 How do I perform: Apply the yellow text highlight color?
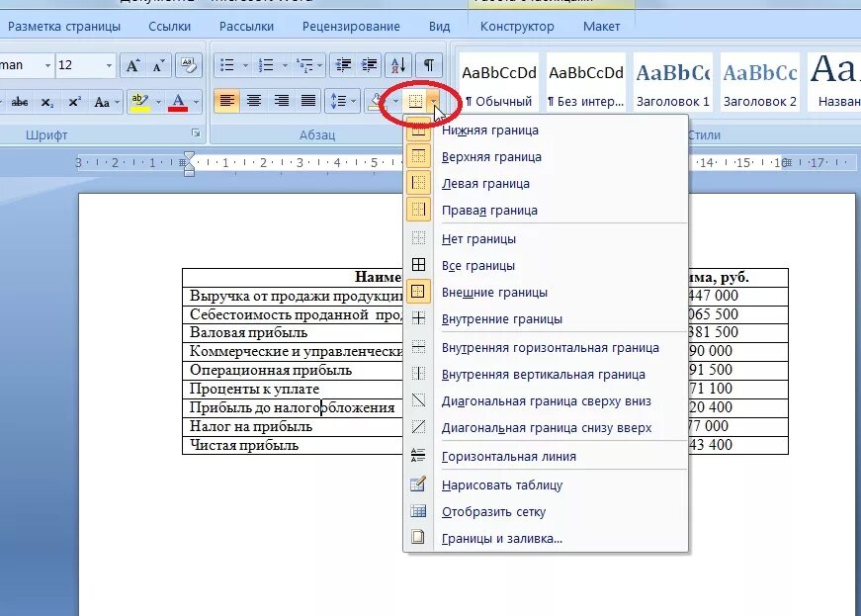click(x=140, y=102)
